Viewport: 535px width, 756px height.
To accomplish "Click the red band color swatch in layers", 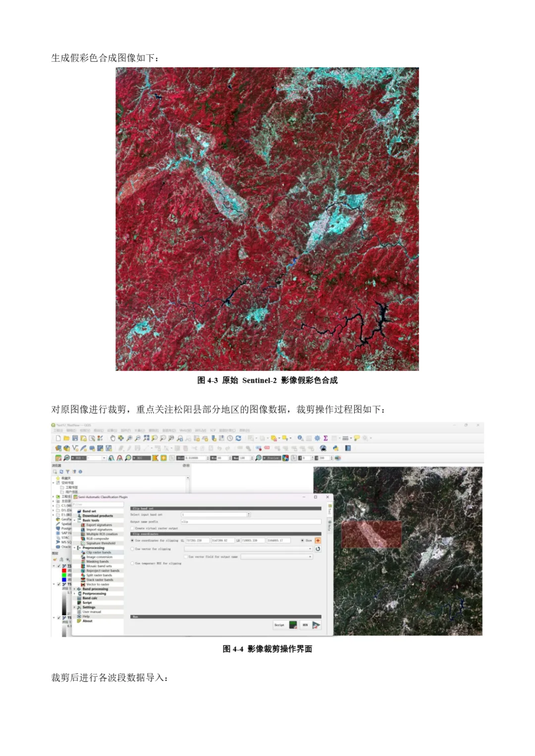I will 64,570.
